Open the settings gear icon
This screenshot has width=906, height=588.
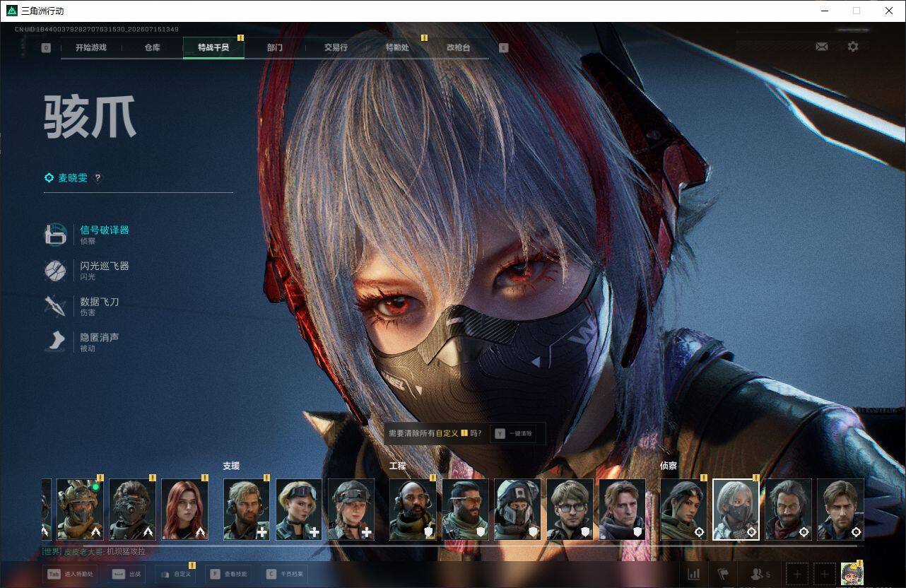(853, 47)
